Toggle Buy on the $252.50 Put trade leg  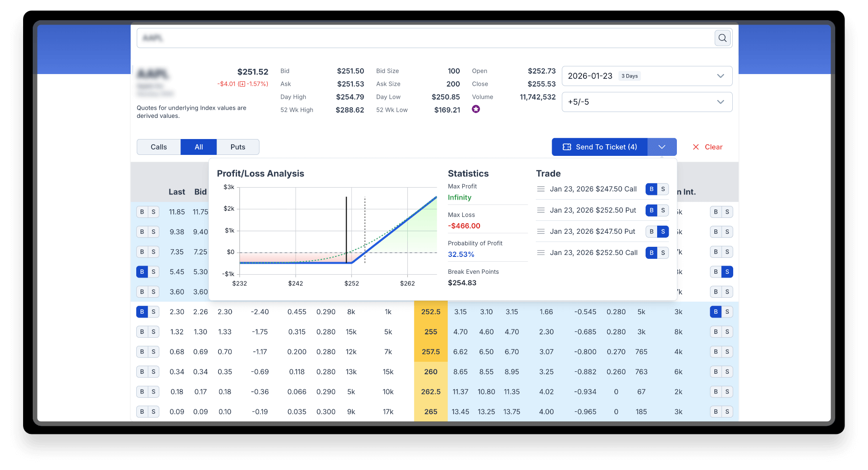tap(651, 210)
